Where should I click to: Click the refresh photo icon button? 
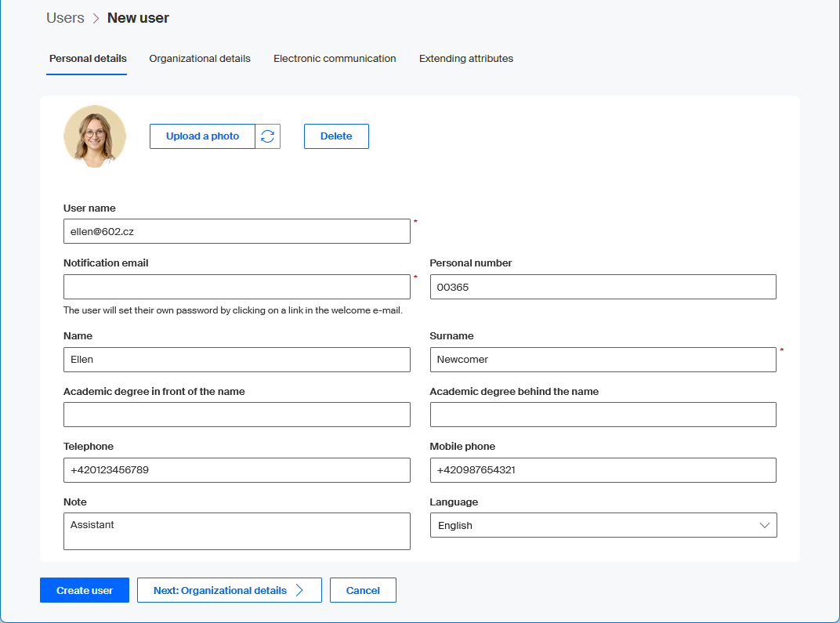268,136
